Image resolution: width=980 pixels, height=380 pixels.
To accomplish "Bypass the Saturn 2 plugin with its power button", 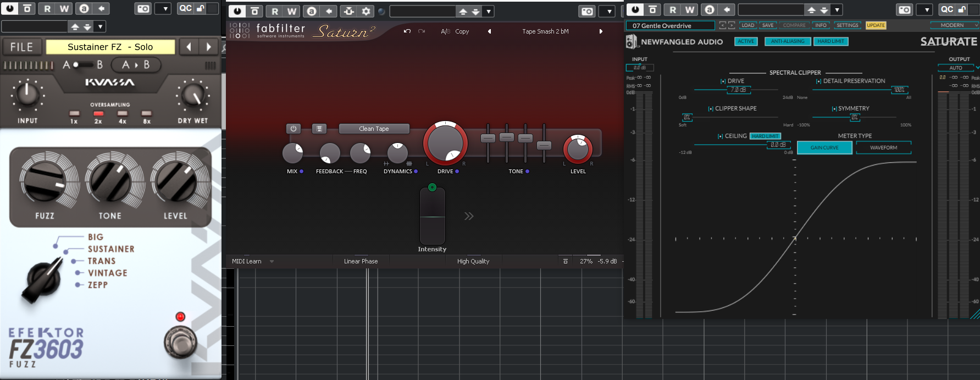I will 237,11.
